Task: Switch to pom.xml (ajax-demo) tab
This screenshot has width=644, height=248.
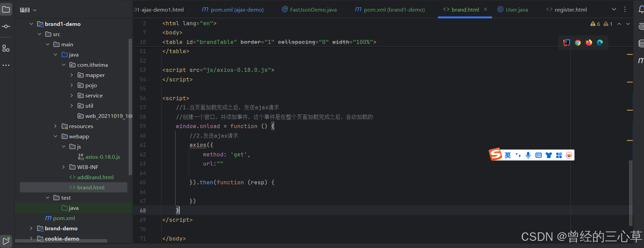Action: (233, 10)
